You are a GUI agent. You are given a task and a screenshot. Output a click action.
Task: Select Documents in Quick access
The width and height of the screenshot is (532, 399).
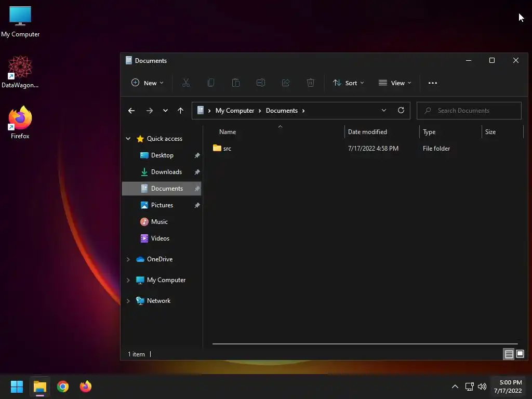click(x=162, y=189)
